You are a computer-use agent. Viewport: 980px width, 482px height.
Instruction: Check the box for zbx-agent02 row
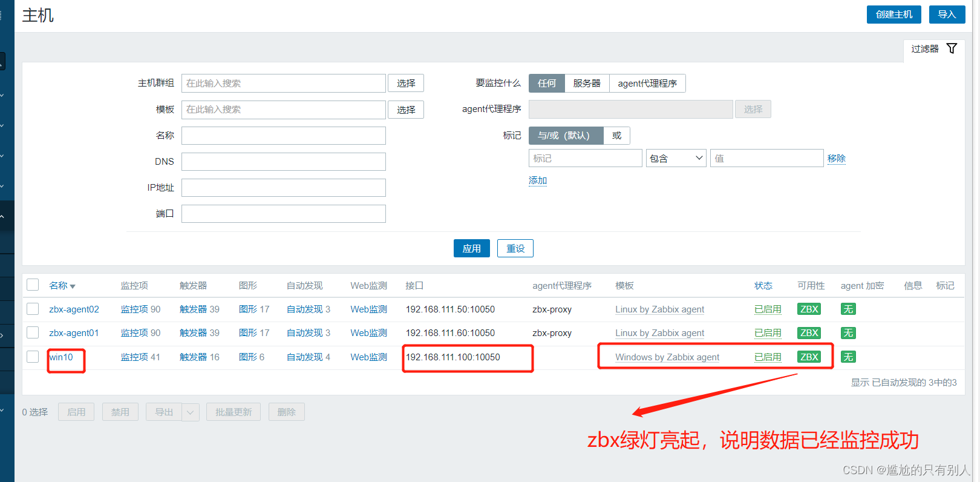33,309
